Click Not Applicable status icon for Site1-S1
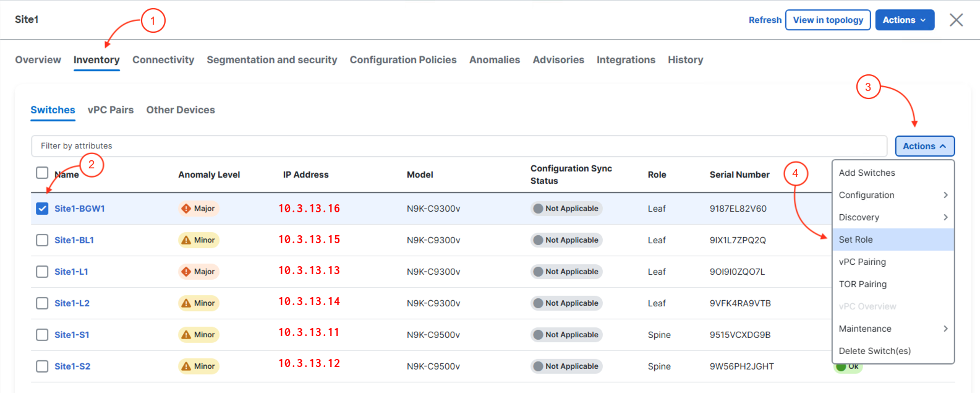Screen dimensions: 980x393 (538, 335)
